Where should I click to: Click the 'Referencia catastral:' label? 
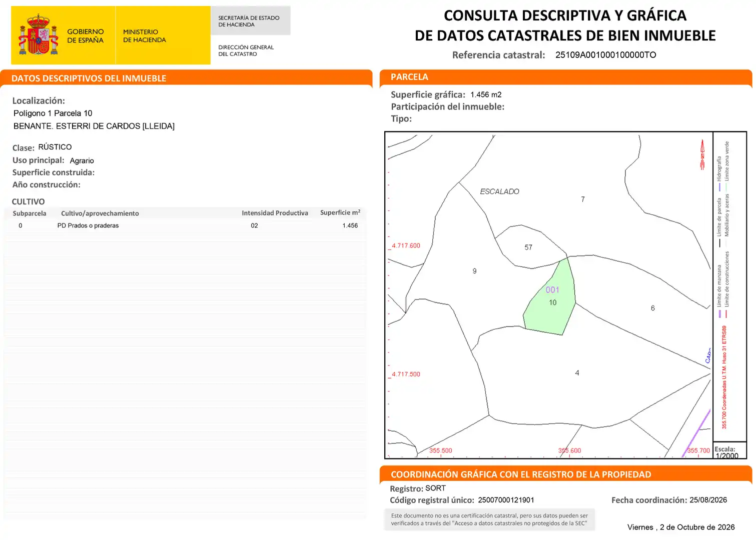(x=498, y=55)
